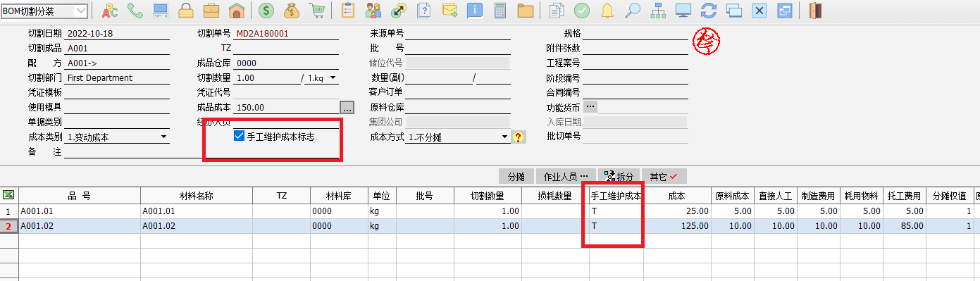Click the 来源单号 input field

(x=458, y=34)
